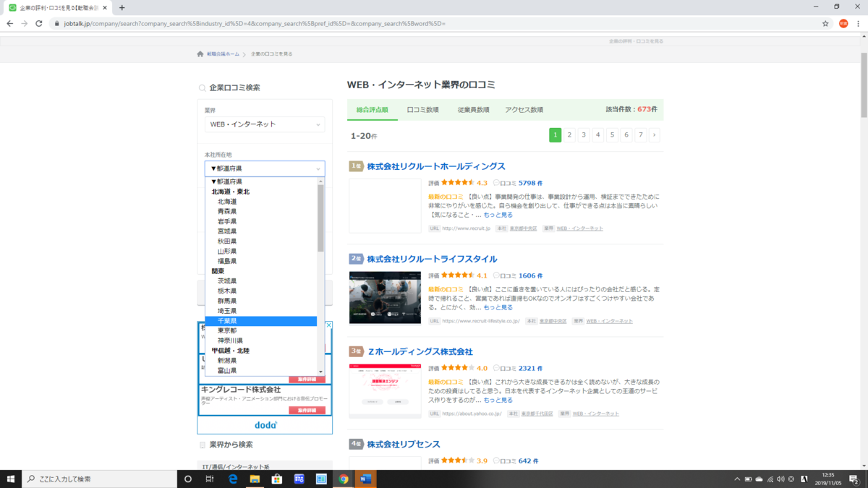Switch to アクセス数順 sort tab
The height and width of the screenshot is (488, 868).
tap(524, 110)
